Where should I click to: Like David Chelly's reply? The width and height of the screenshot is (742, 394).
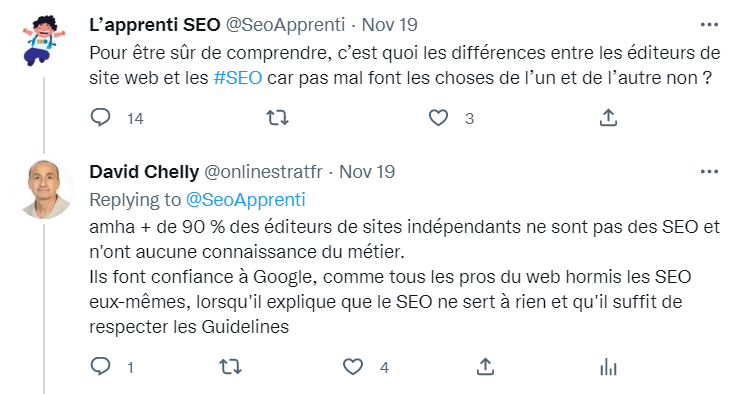pyautogui.click(x=353, y=367)
